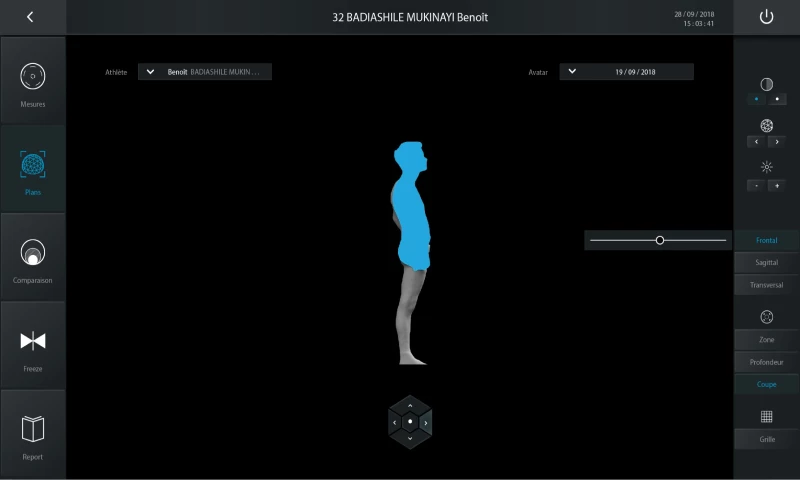Viewport: 800px width, 480px height.
Task: Rotate the avatar view downward
Action: coord(410,438)
